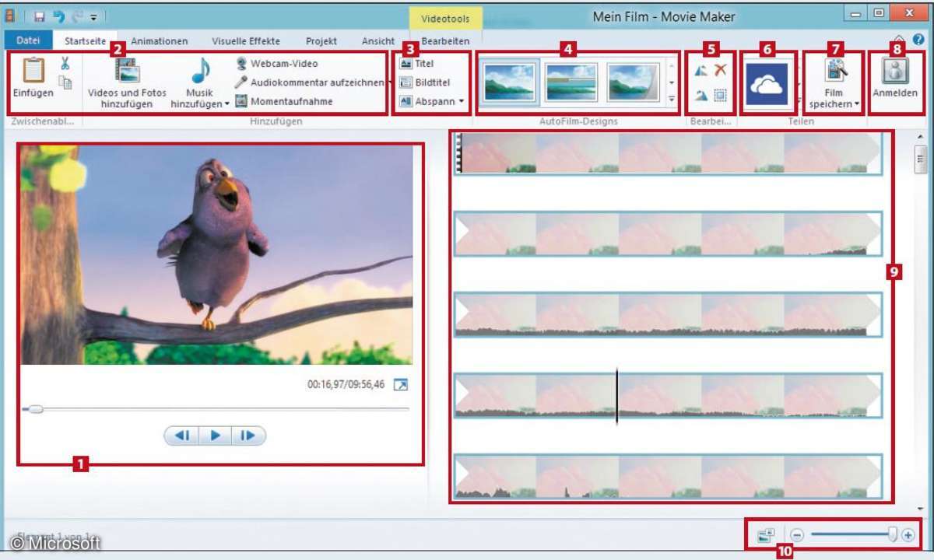Click the black playhead marker on the timeline
This screenshot has width=934, height=560.
click(x=617, y=397)
